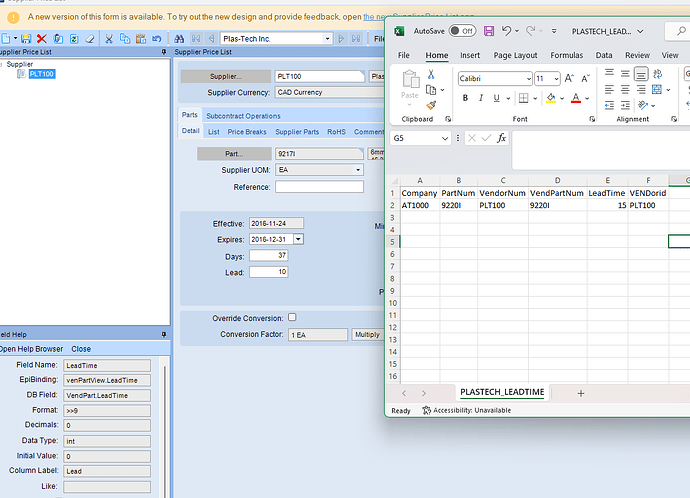690x498 pixels.
Task: Open the Supplier UOM dropdown
Action: click(x=357, y=170)
